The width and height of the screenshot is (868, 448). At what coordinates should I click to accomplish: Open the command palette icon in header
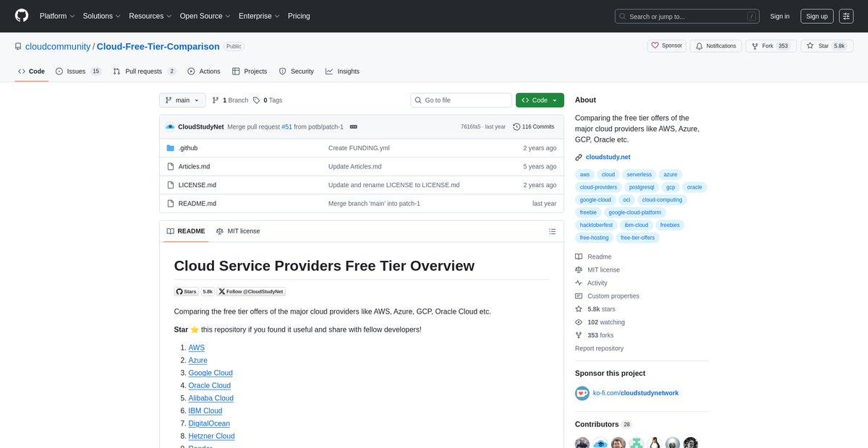pyautogui.click(x=846, y=16)
